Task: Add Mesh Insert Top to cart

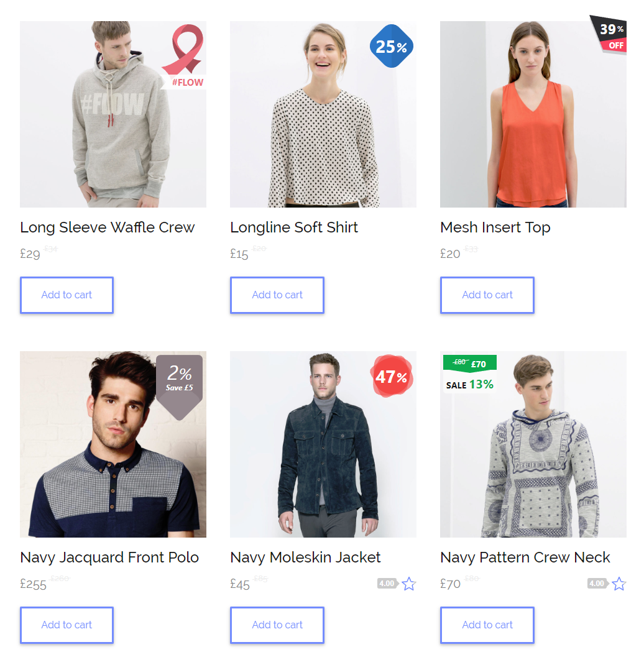Action: 487,295
